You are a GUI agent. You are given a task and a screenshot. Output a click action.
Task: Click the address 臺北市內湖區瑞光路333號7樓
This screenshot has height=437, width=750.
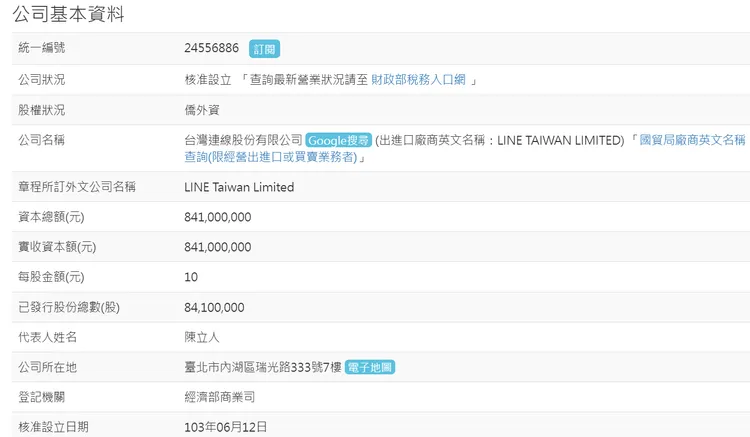click(263, 367)
